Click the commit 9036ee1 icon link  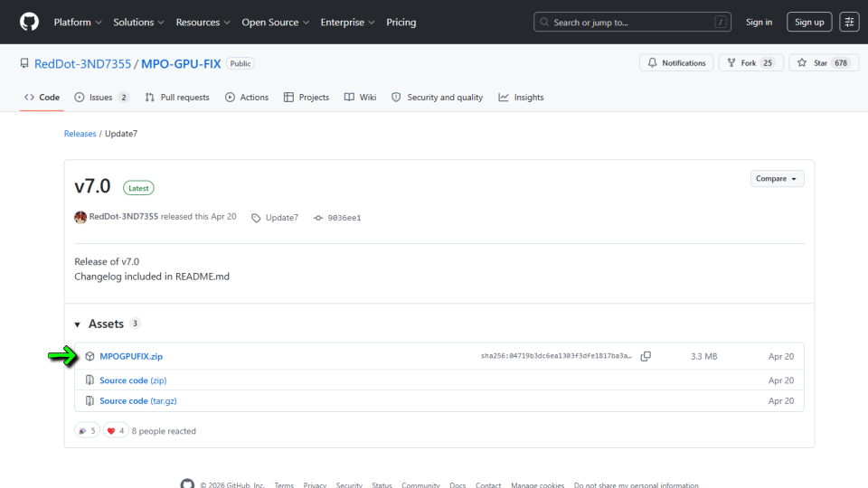pos(318,218)
